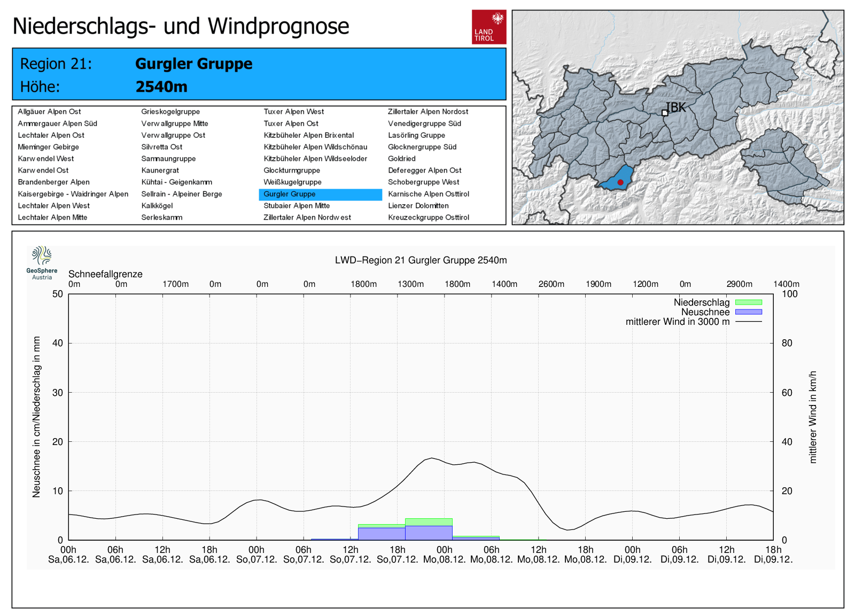855x616 pixels.
Task: Open Stubaier Alpen Mitte forecast
Action: 297,206
